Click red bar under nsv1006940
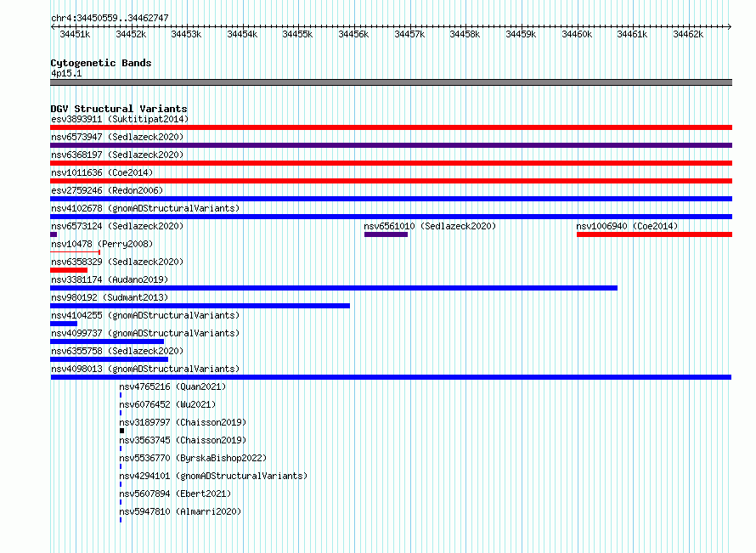The width and height of the screenshot is (756, 553). coord(654,234)
